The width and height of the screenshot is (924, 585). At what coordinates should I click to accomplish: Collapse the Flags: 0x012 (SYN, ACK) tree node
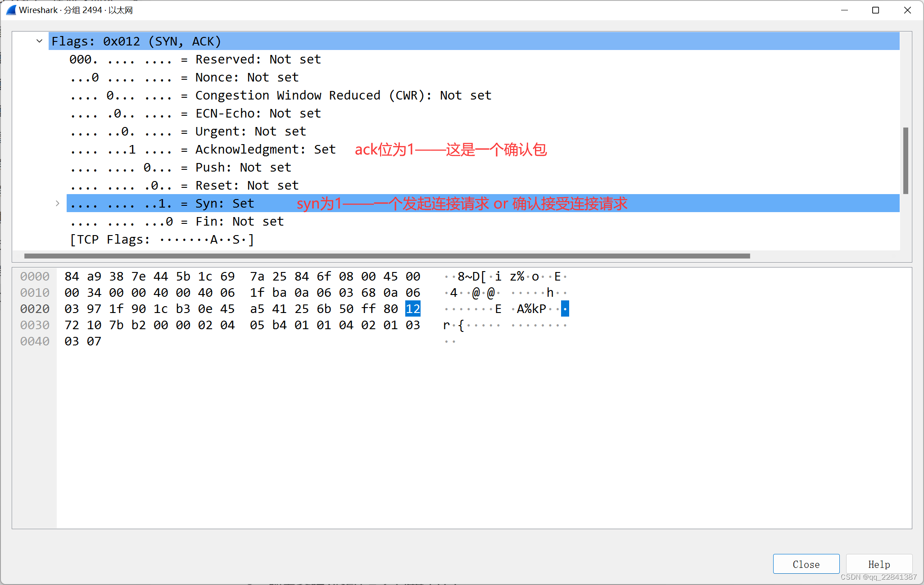coord(40,41)
